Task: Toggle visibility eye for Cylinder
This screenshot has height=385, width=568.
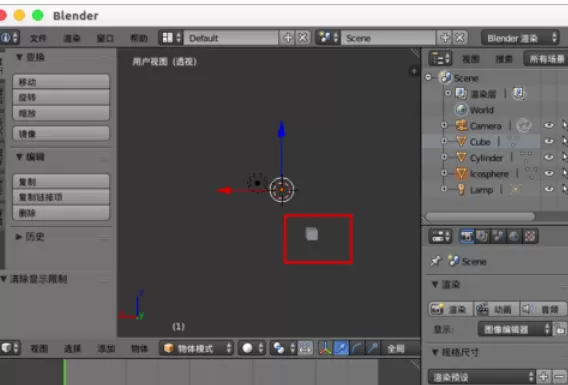Action: click(x=549, y=157)
